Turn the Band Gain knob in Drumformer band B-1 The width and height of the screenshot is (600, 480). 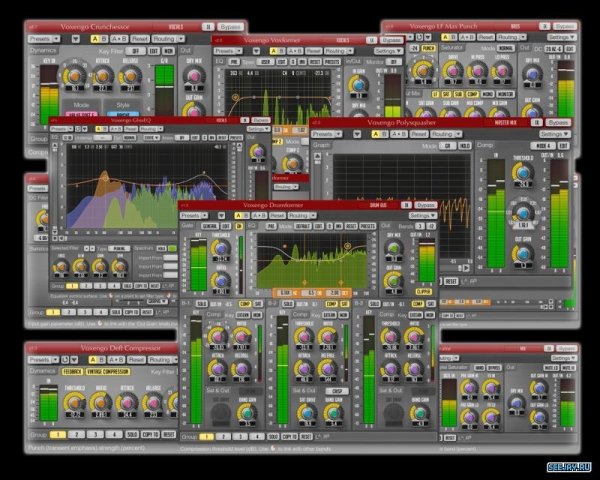click(247, 413)
